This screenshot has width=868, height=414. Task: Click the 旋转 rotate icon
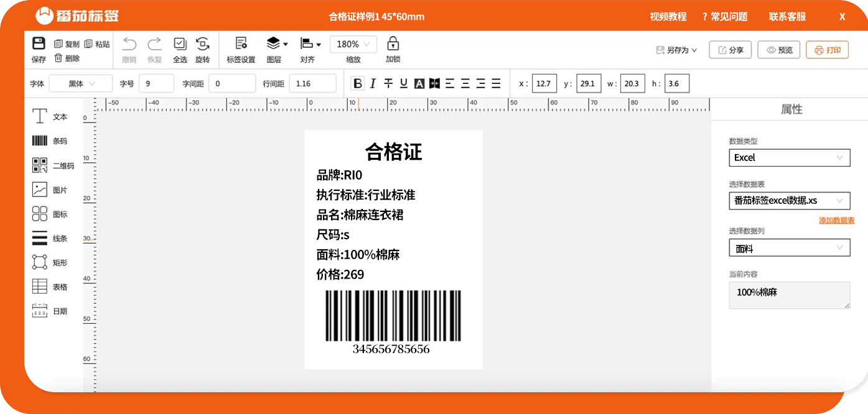203,44
